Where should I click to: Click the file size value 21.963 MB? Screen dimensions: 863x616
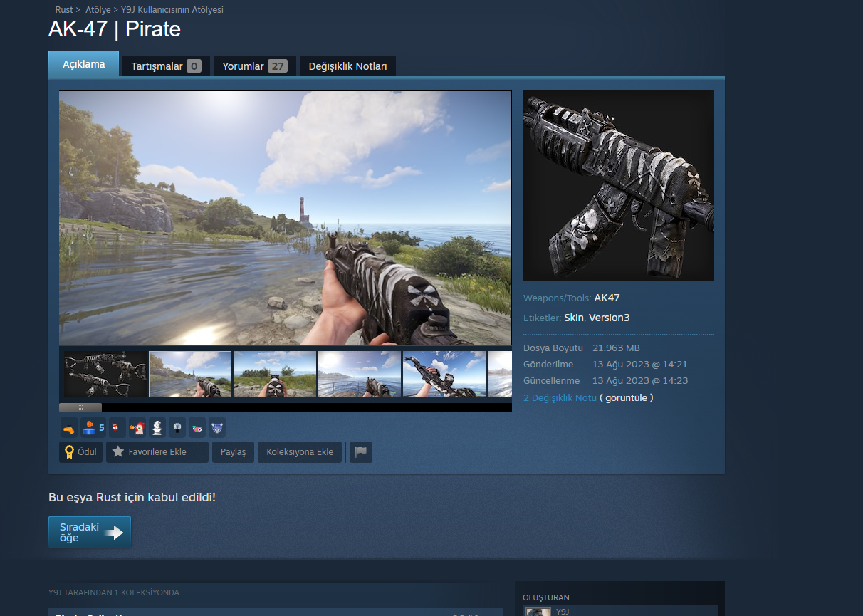tap(616, 348)
